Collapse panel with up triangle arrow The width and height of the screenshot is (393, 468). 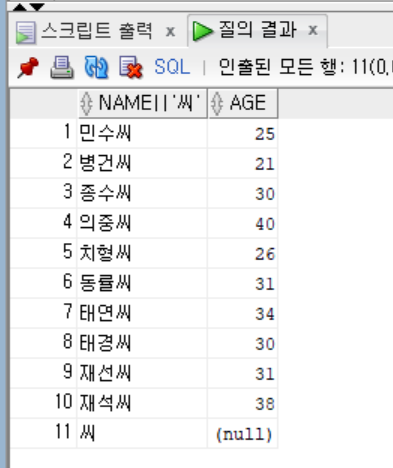click(20, 7)
